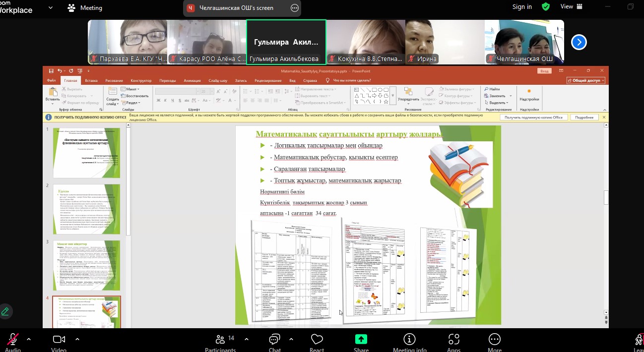644x352 pixels.
Task: Click the Sign in link
Action: click(x=522, y=7)
